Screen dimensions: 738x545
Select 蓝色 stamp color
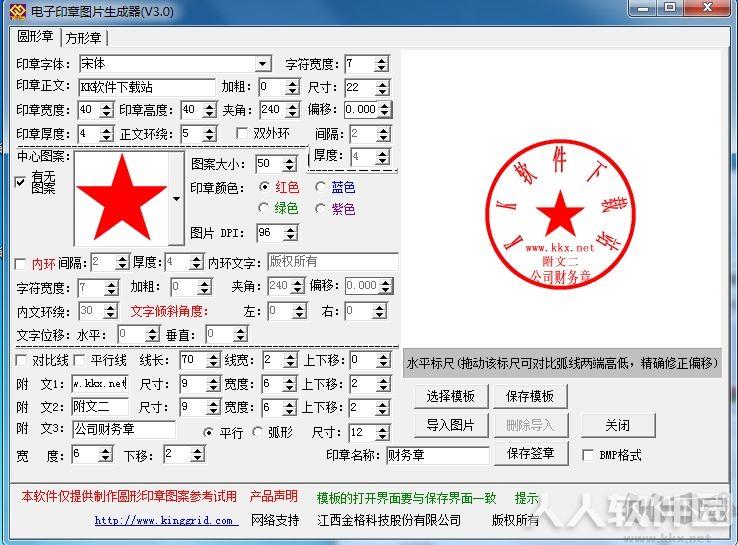point(321,187)
